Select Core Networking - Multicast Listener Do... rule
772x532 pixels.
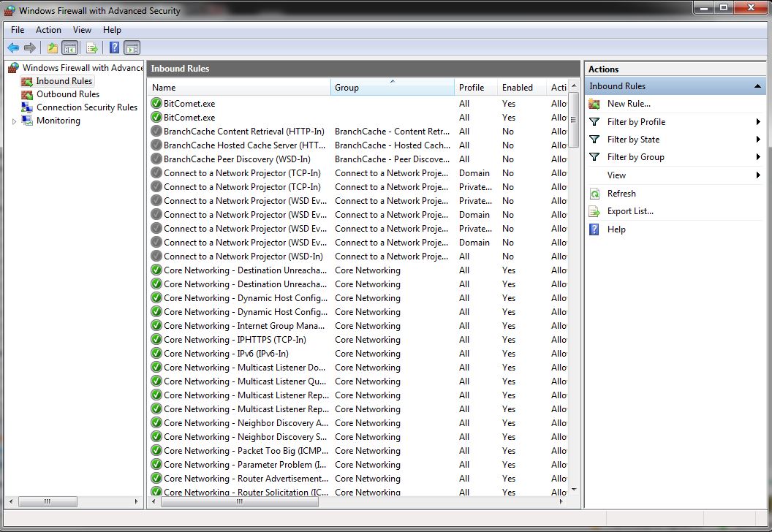(x=357, y=368)
